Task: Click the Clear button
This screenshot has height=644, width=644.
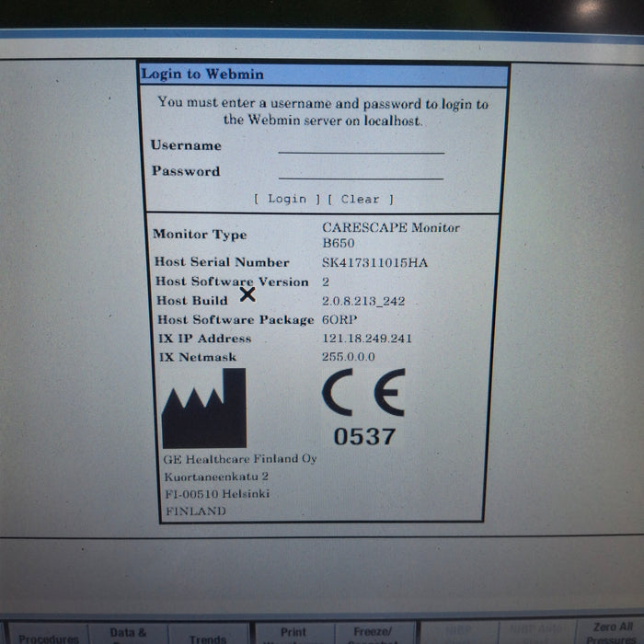Action: 361,200
